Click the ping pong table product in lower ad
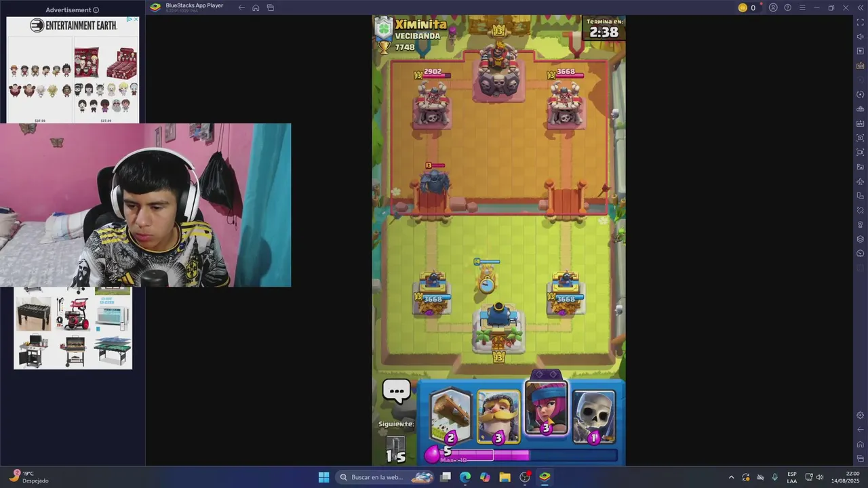Image resolution: width=868 pixels, height=488 pixels. (113, 351)
